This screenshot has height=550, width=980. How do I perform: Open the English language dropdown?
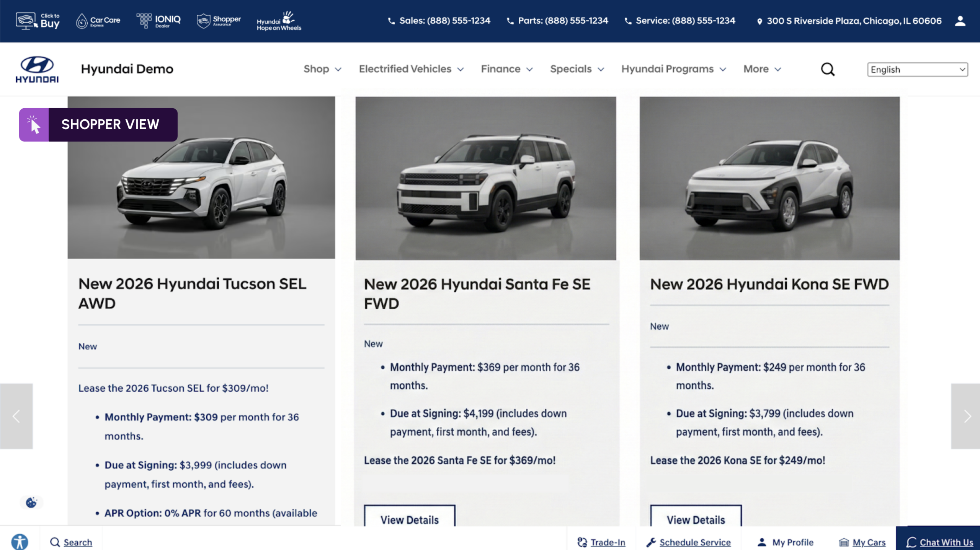918,70
